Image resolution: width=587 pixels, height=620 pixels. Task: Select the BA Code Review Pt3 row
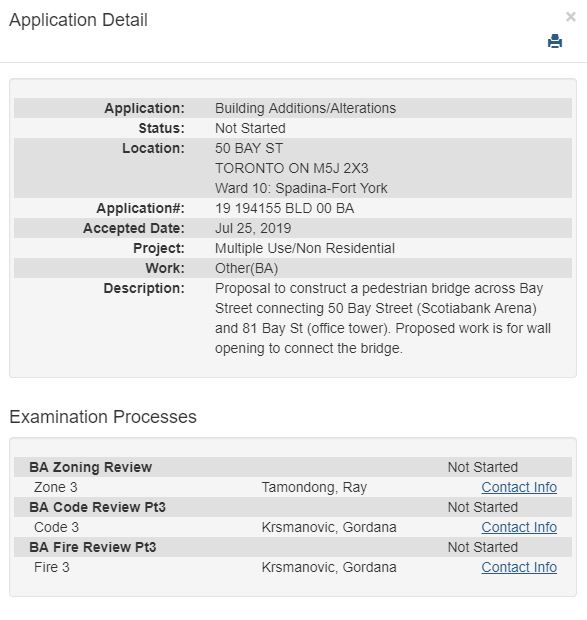click(x=293, y=507)
